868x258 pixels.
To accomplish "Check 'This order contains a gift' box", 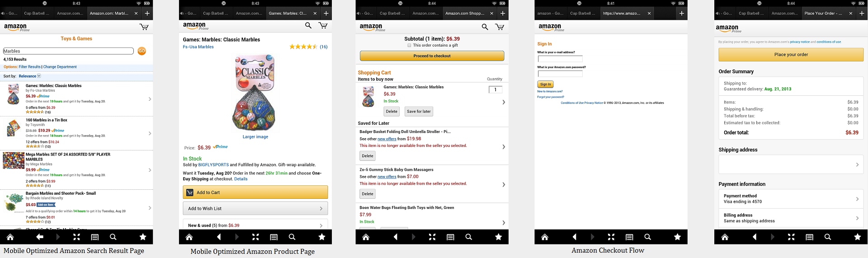I will click(409, 45).
